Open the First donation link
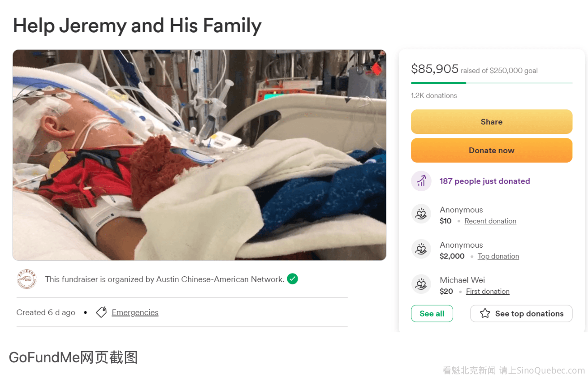 click(488, 291)
